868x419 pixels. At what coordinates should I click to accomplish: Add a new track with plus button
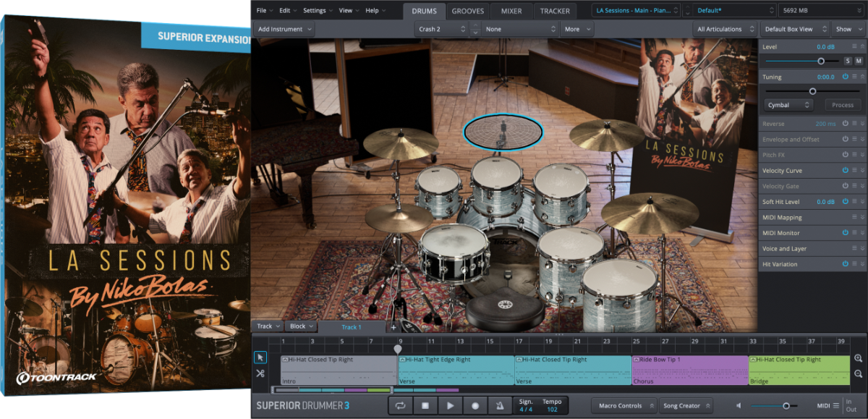393,327
